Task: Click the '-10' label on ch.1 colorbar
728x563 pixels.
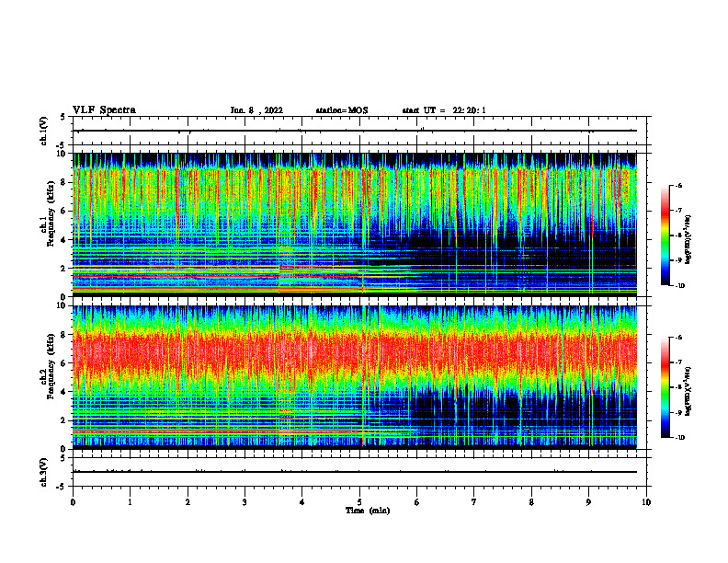Action: [679, 286]
